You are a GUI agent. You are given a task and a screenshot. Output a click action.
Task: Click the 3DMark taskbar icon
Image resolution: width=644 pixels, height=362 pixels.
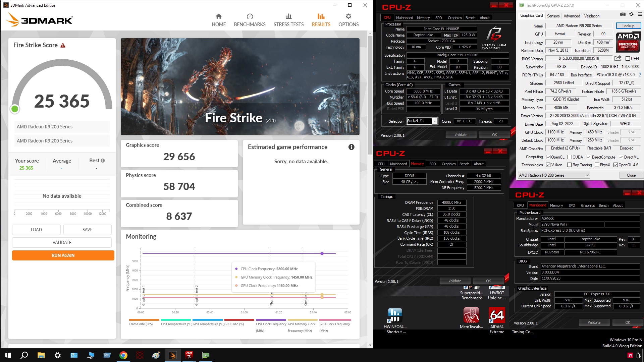point(173,355)
